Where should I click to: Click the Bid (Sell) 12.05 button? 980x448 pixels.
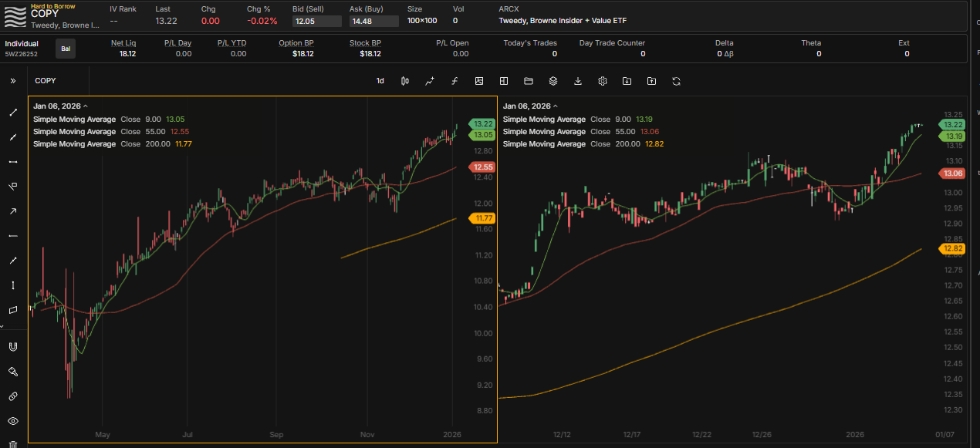pyautogui.click(x=316, y=22)
